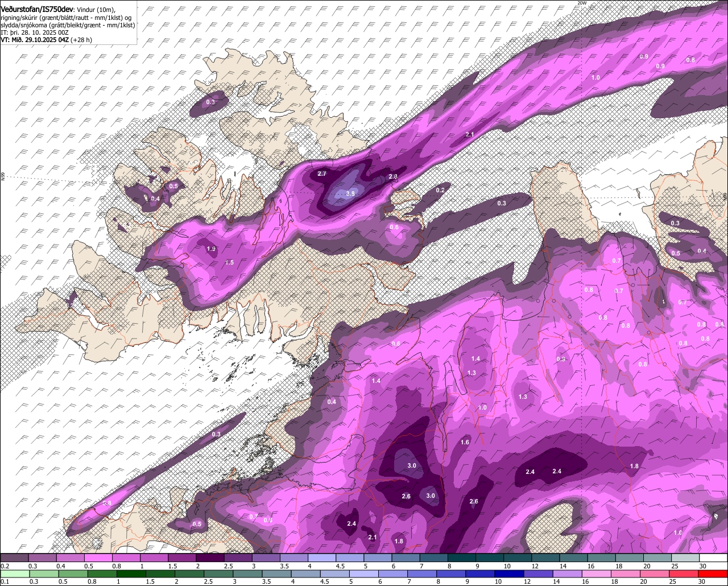Click the 2.8 value on the map
Viewport: 728px width, 586px height.
click(393, 177)
